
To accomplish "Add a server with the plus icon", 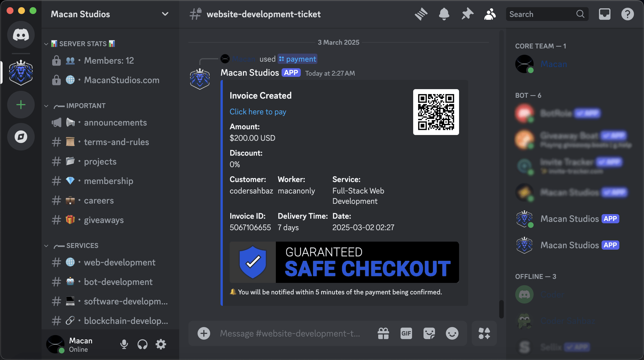I will (x=21, y=105).
